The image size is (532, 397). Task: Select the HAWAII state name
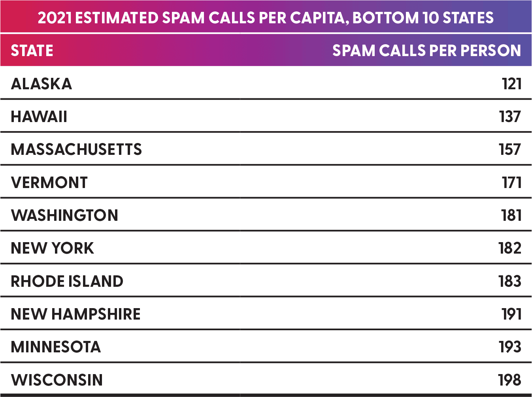[39, 117]
